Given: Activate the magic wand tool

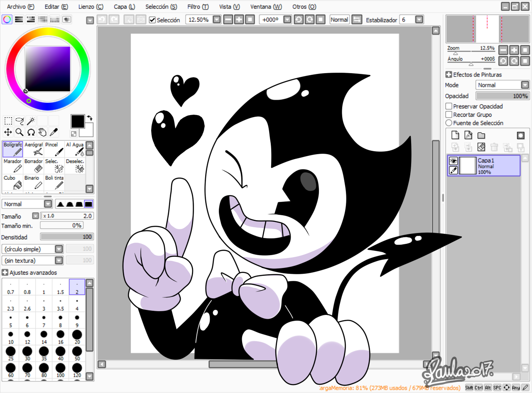Looking at the screenshot, I should [x=31, y=121].
